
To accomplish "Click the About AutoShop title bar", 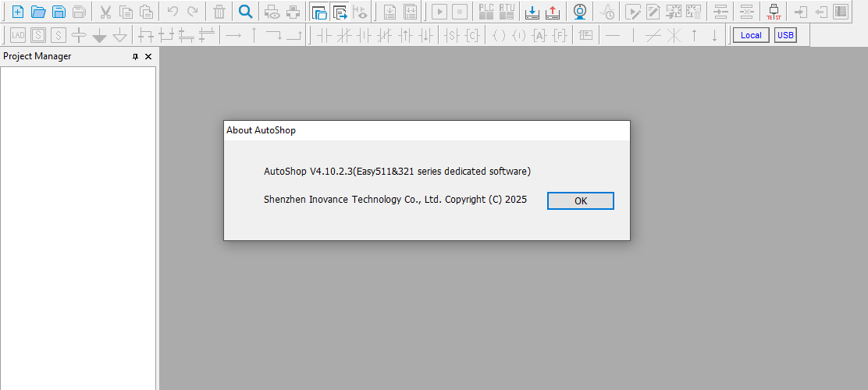I will 427,130.
